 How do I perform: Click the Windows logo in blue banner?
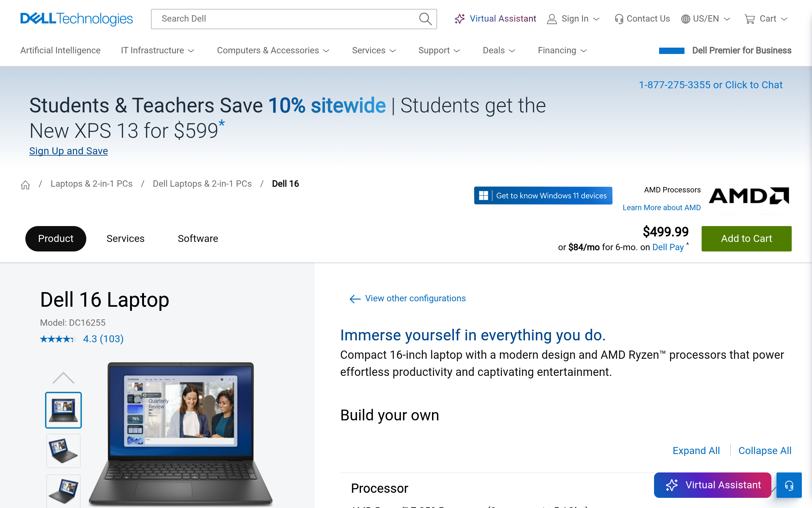[483, 196]
